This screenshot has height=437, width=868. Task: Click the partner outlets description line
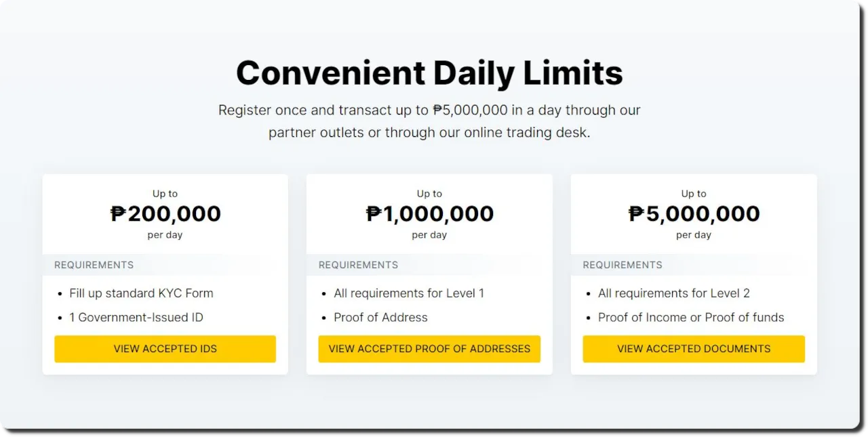pyautogui.click(x=429, y=133)
